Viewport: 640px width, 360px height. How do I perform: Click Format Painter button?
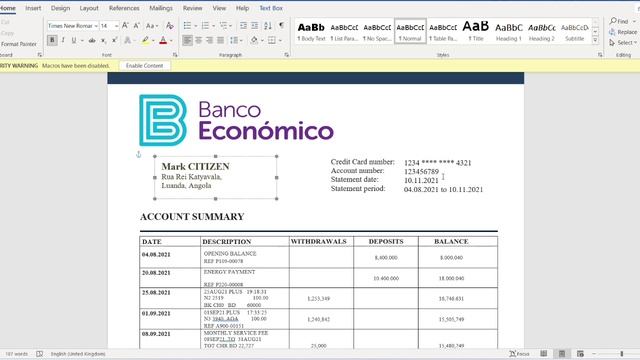[x=19, y=44]
